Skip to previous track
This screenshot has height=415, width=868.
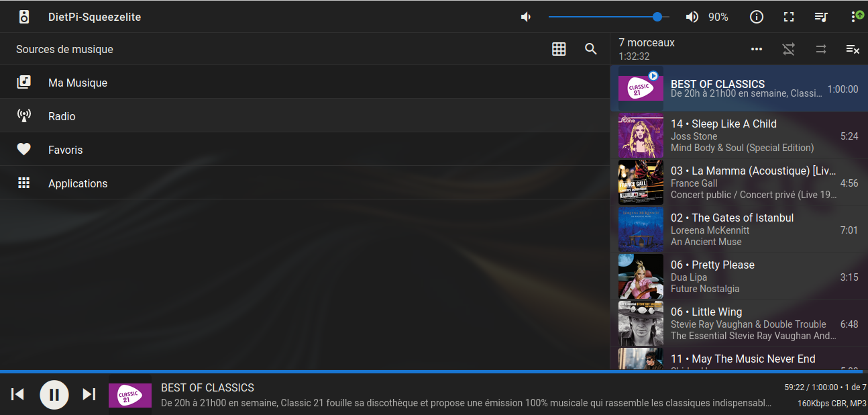pyautogui.click(x=18, y=394)
